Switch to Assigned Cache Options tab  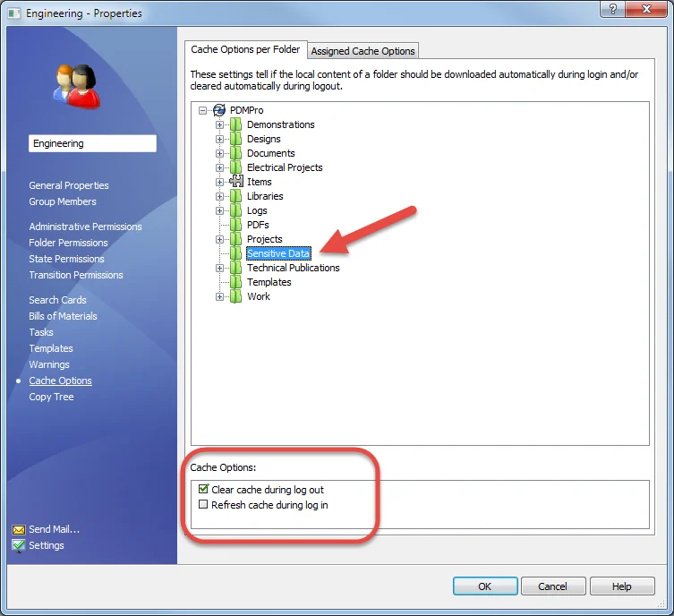pos(363,51)
